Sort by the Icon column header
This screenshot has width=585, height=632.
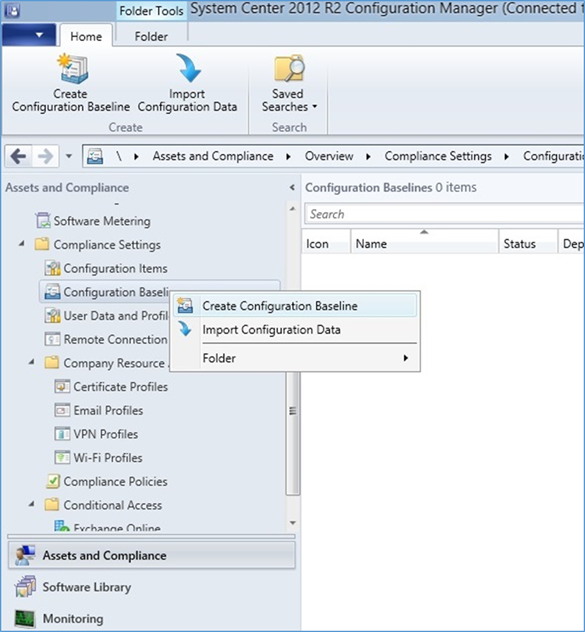pos(326,241)
